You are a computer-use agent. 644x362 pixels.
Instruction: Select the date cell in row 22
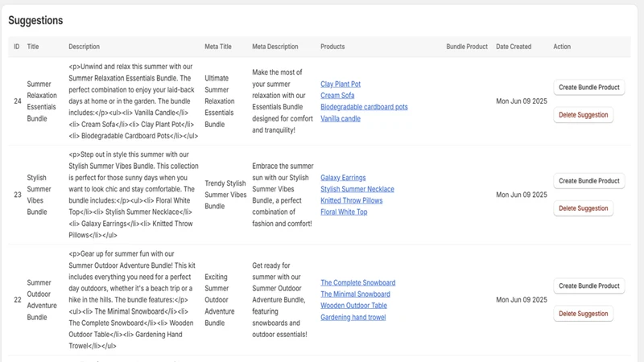(x=522, y=300)
